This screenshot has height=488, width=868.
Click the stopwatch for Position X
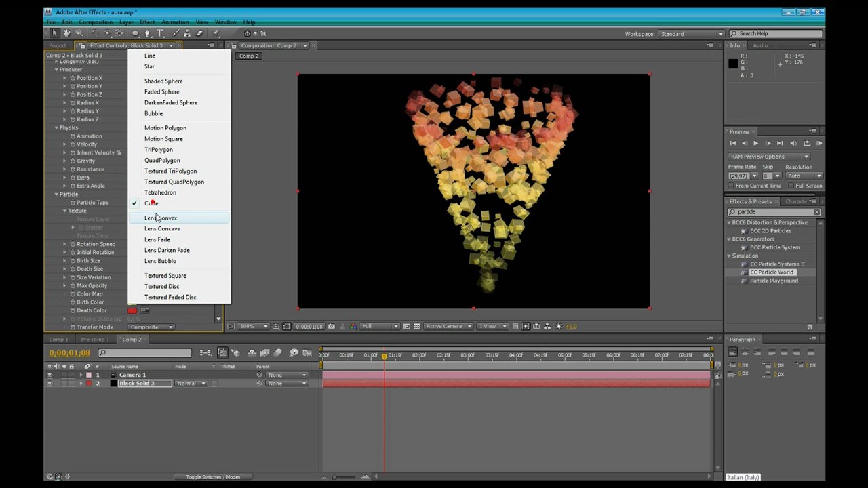pos(73,78)
